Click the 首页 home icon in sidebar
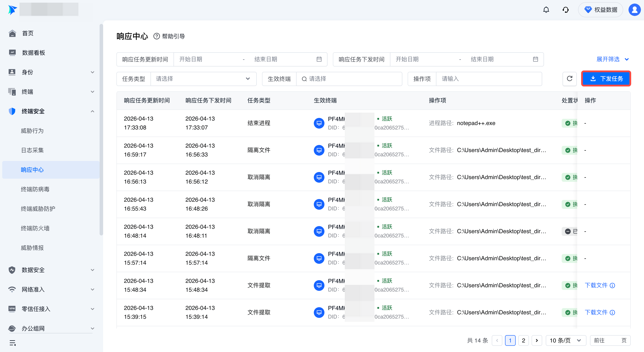 [12, 33]
